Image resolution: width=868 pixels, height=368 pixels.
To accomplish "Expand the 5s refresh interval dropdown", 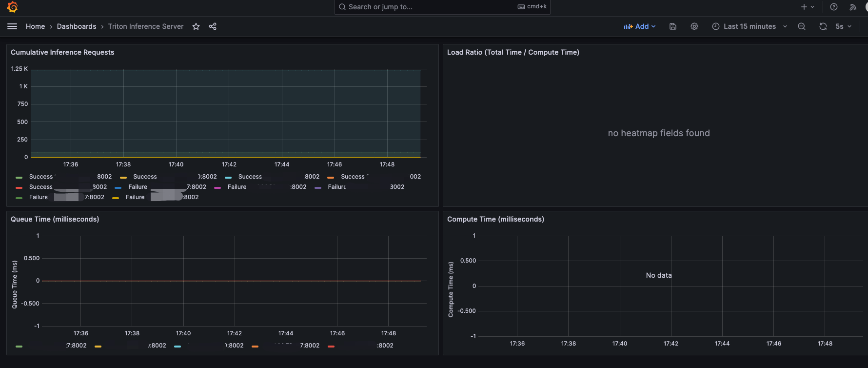I will 843,26.
